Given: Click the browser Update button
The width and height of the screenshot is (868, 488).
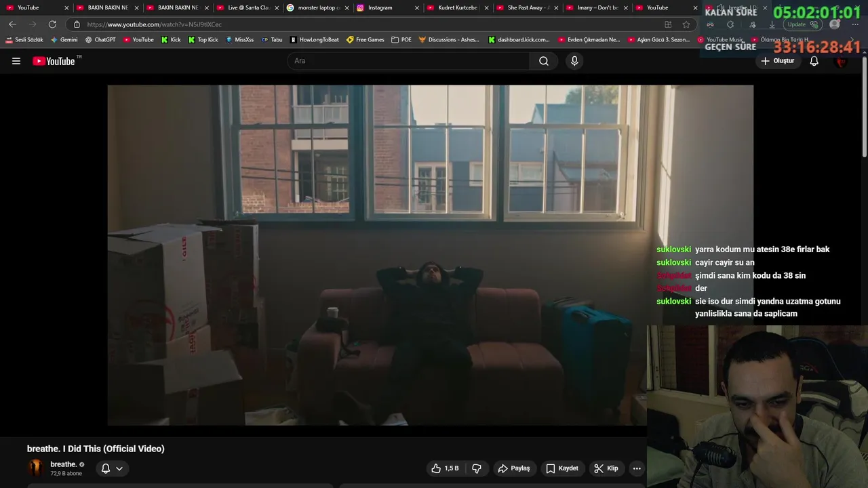Looking at the screenshot, I should pyautogui.click(x=802, y=24).
